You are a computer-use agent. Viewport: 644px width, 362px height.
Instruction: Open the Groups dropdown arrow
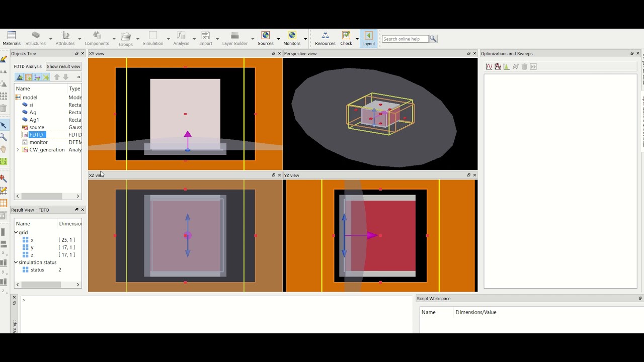pos(137,39)
